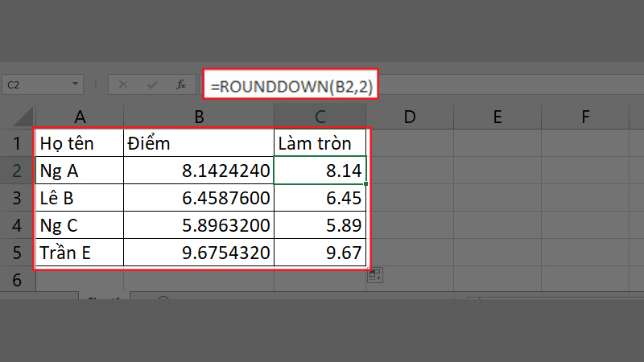Click the formula bar with =ROUNDDOWN(B2,2)
644x362 pixels.
click(291, 84)
